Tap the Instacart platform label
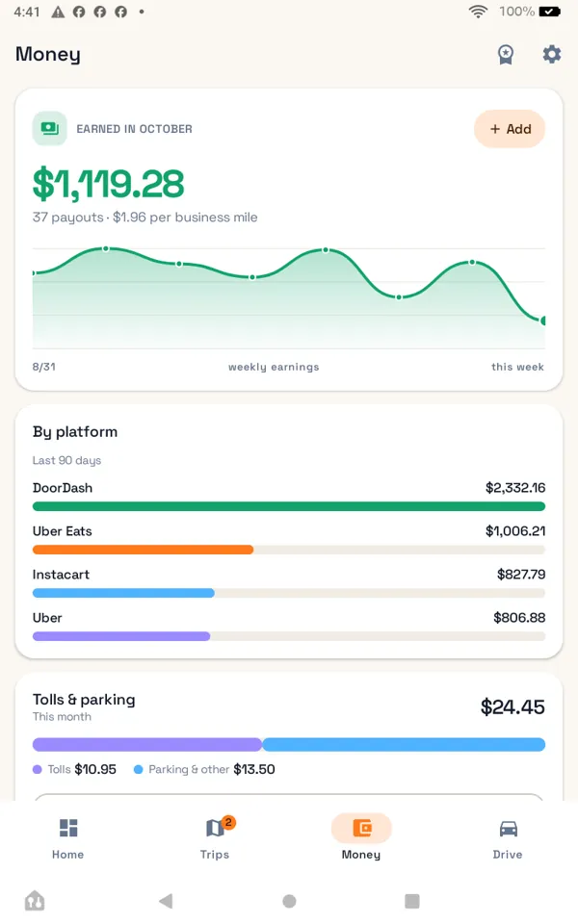Viewport: 578px width, 924px height. point(61,575)
